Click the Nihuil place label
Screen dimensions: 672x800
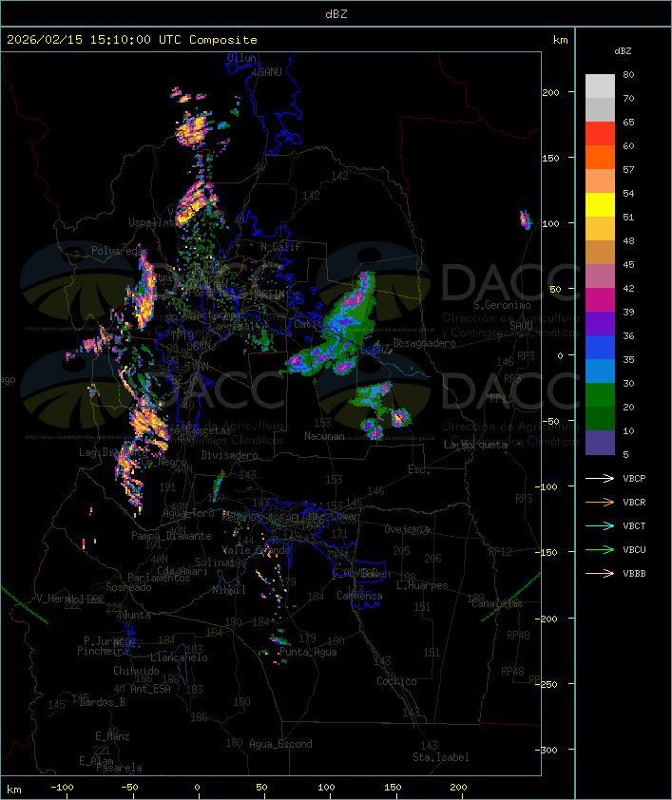click(x=229, y=590)
